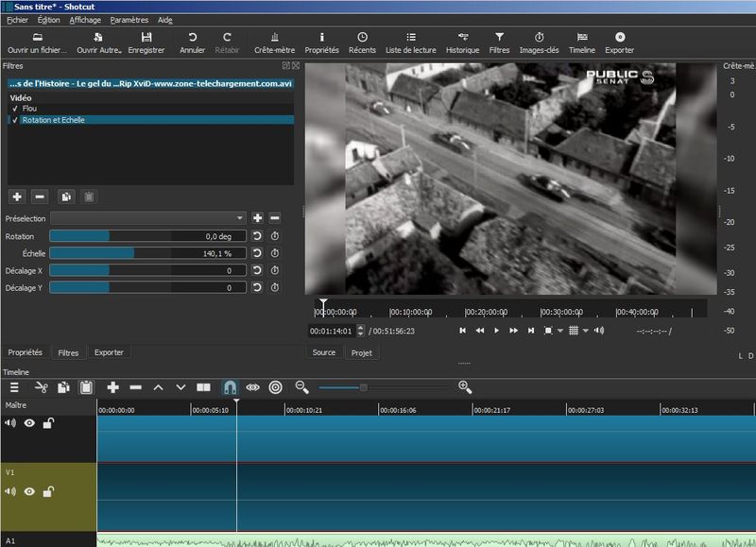The height and width of the screenshot is (547, 756).
Task: Uncheck the Rotation et Echelle filter
Action: click(15, 120)
